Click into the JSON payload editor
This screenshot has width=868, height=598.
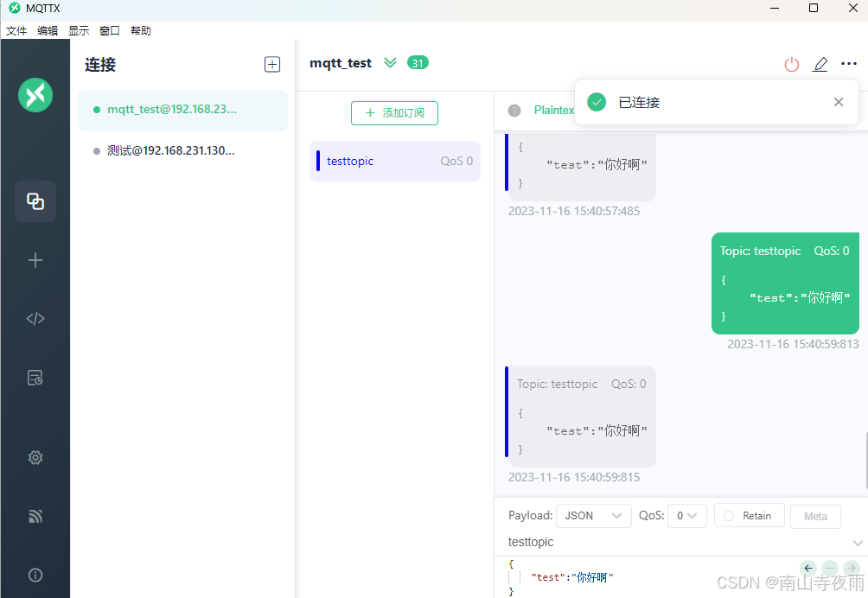[x=648, y=577]
